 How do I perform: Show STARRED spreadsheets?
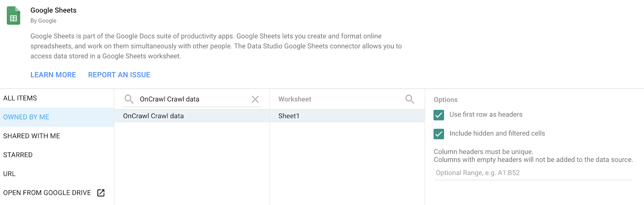18,155
